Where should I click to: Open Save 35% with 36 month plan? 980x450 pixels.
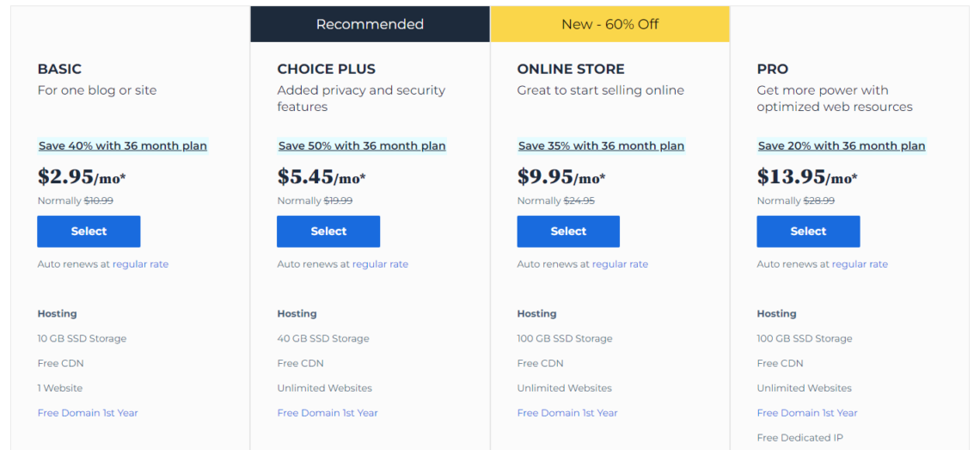(602, 146)
